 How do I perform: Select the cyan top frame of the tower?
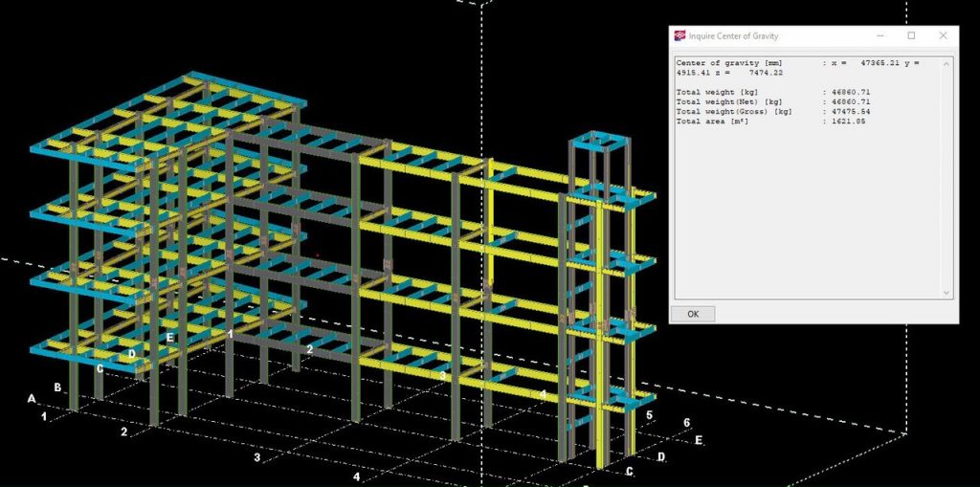pos(599,143)
